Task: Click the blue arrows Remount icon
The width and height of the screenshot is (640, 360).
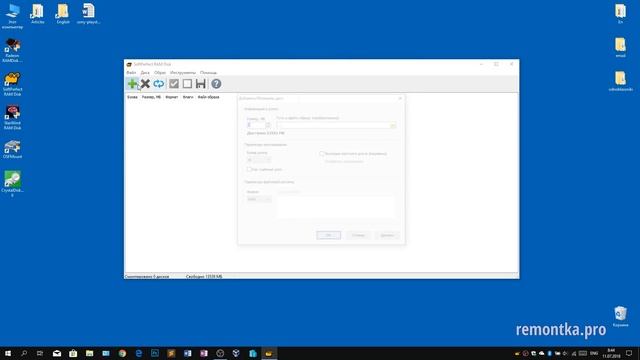Action: (159, 84)
